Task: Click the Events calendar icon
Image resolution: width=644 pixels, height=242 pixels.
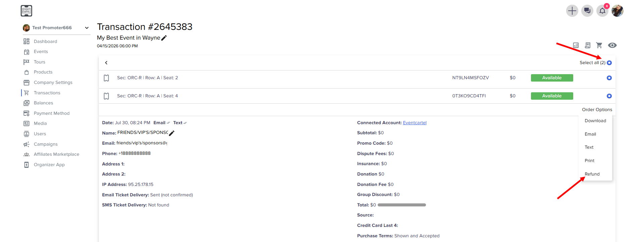Action: pos(26,52)
